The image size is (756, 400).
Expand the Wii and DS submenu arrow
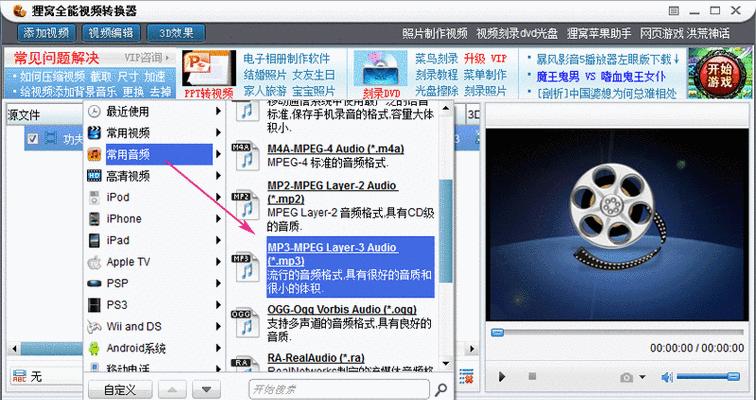[x=218, y=326]
